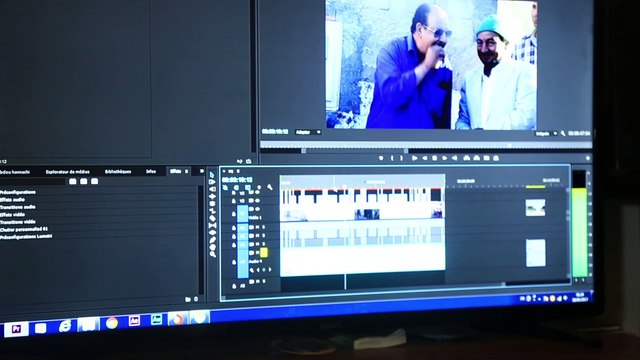Switch to the Bibliothèques tab
The width and height of the screenshot is (640, 360).
click(118, 171)
